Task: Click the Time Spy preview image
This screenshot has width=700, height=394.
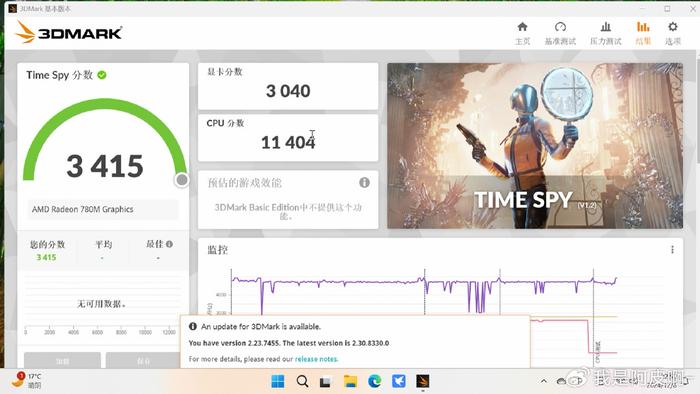Action: (x=535, y=146)
